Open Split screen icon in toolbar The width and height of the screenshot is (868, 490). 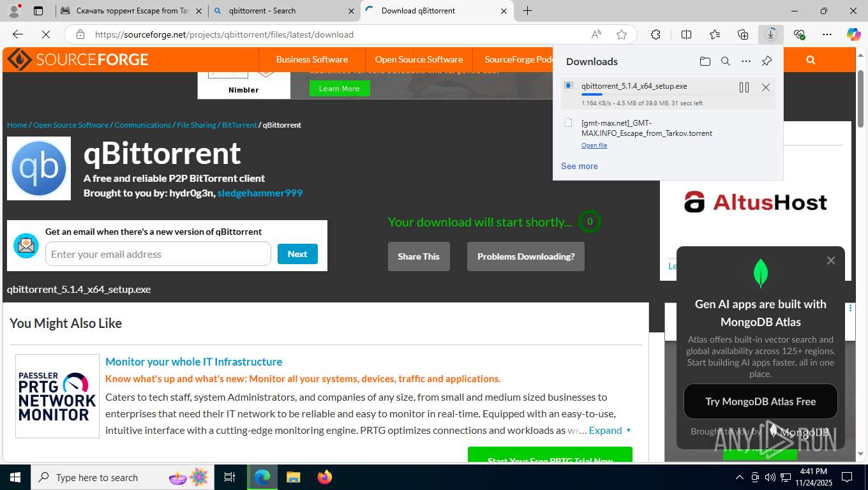pos(686,34)
